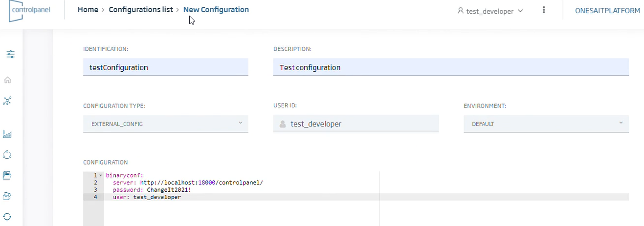
Task: Collapse the binaryconf fold arrow at line 1
Action: click(x=100, y=175)
